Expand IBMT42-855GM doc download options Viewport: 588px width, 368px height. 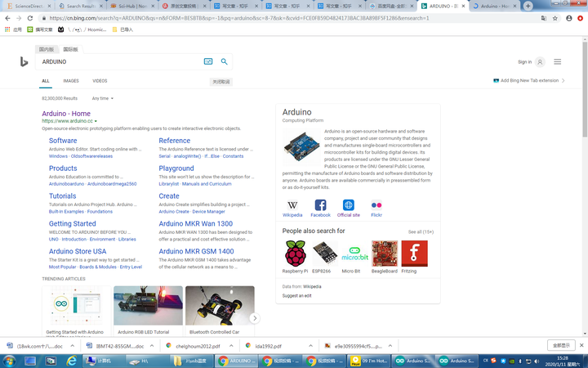(152, 346)
